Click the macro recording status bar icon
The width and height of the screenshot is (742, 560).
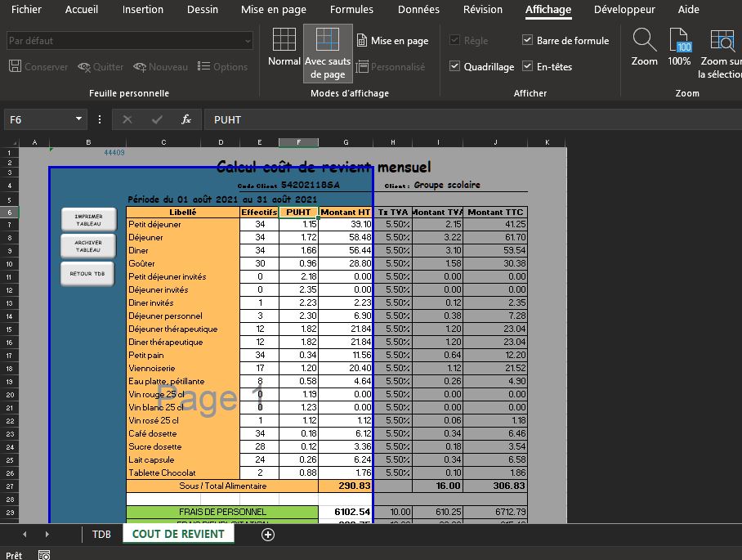click(44, 555)
